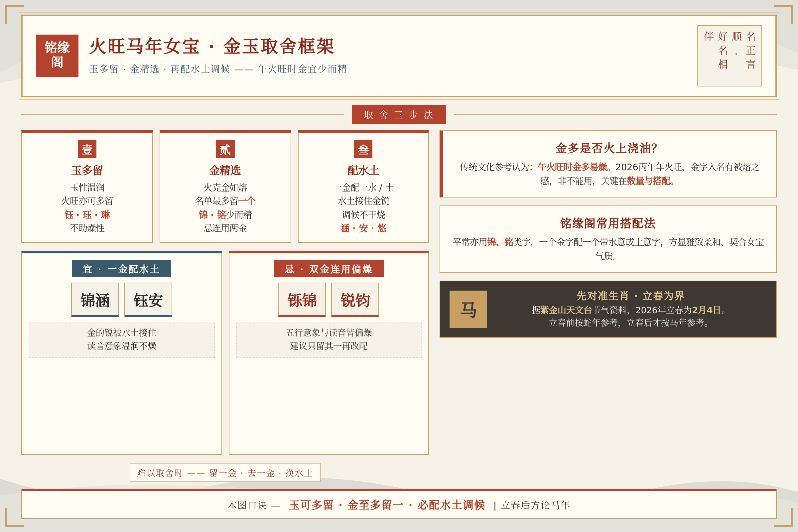
Task: Click the 壹 step number badge
Action: point(87,149)
